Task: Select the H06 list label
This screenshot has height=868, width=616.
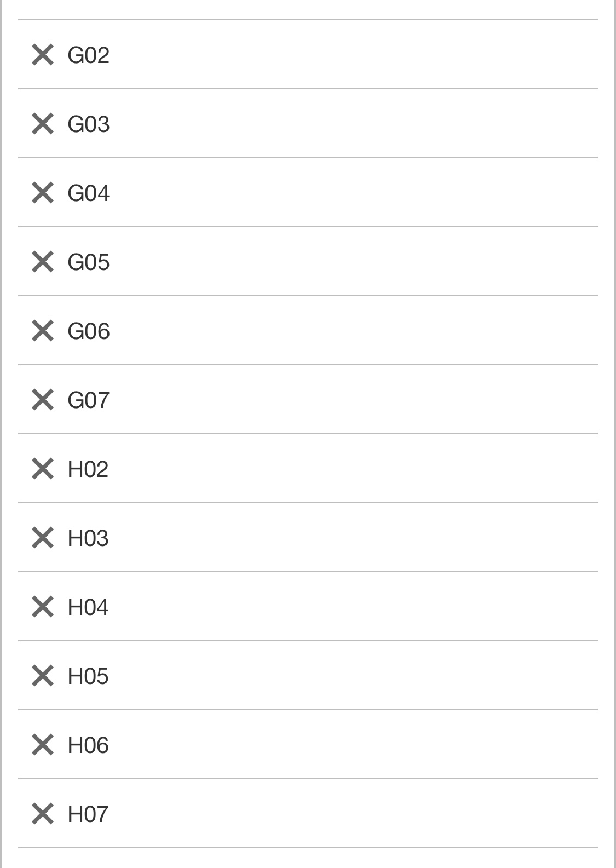Action: click(88, 745)
